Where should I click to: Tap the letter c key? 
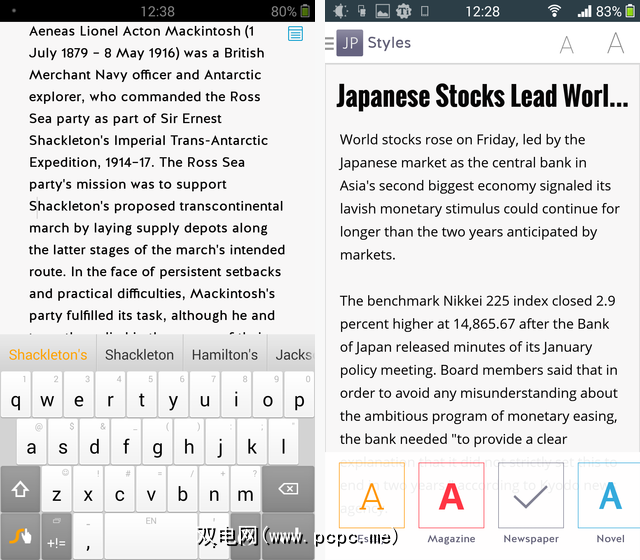tap(119, 489)
